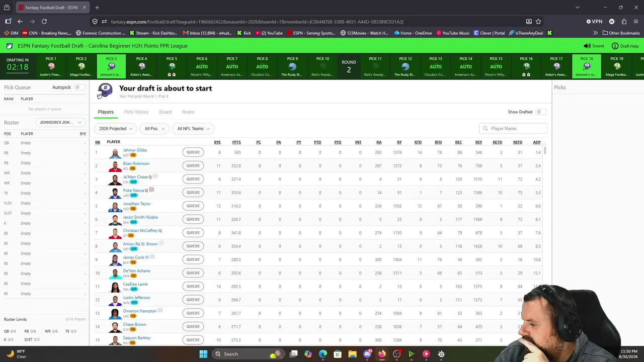Click the Windows taskbar Search box
The height and width of the screenshot is (362, 644).
tap(248, 354)
